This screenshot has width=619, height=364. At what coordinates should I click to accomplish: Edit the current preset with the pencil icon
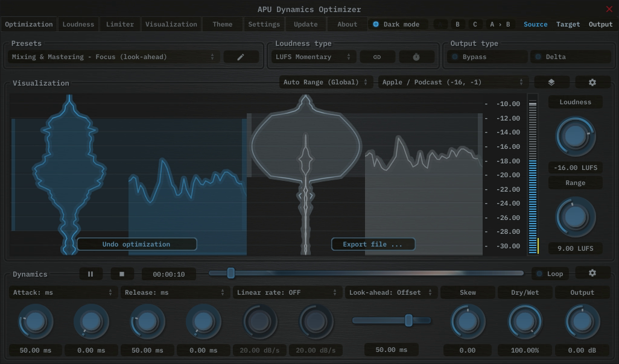(x=241, y=56)
